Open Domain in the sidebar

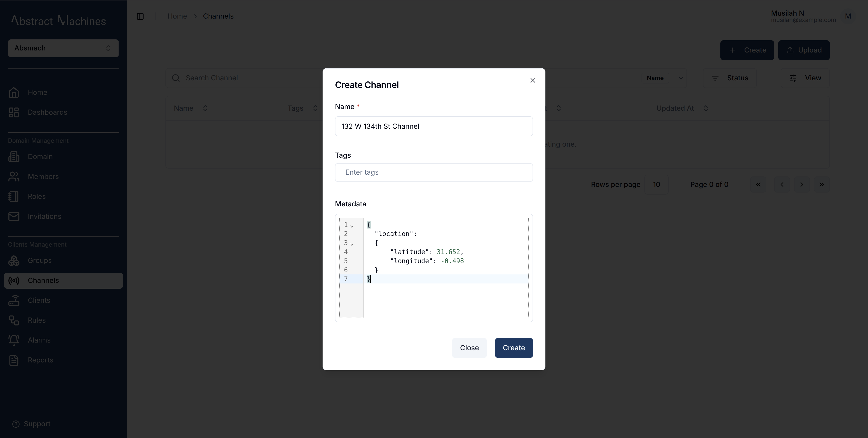tap(63, 157)
